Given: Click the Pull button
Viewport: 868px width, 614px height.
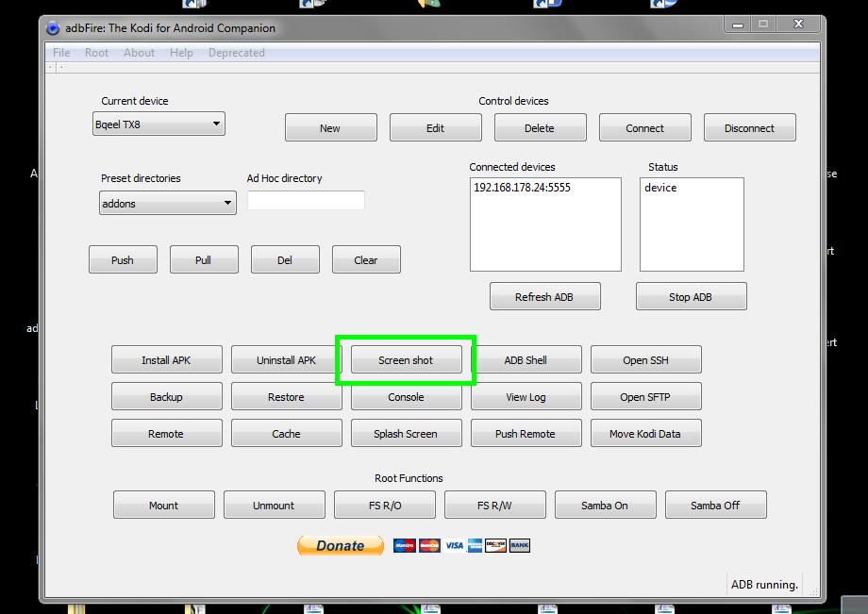Looking at the screenshot, I should (x=204, y=260).
